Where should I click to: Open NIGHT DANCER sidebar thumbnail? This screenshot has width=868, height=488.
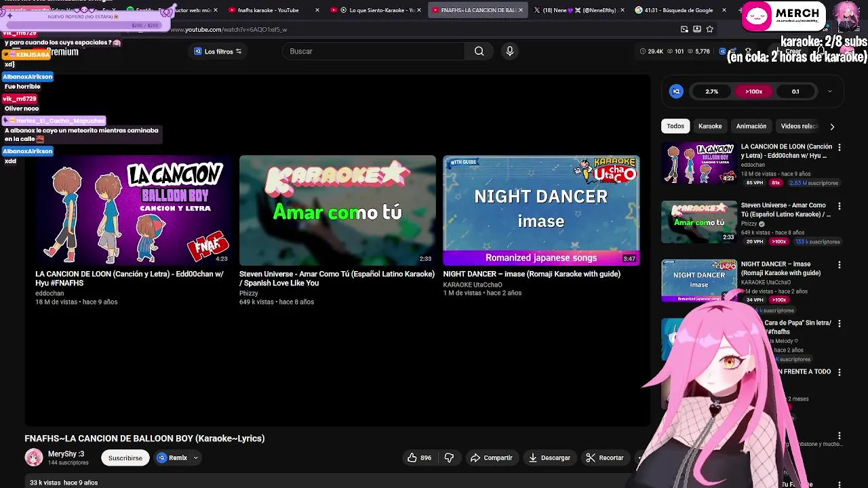(699, 280)
